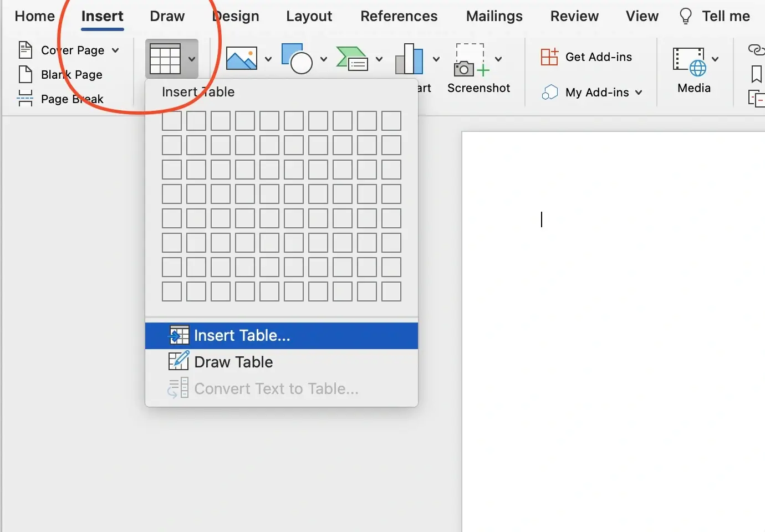Switch to the References ribbon tab
Viewport: 765px width, 532px height.
click(x=399, y=16)
